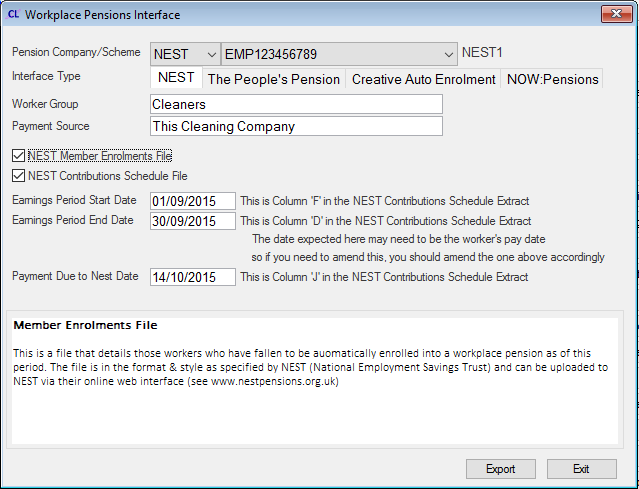
Task: Switch to NOW:Pensions tab
Action: [x=552, y=79]
